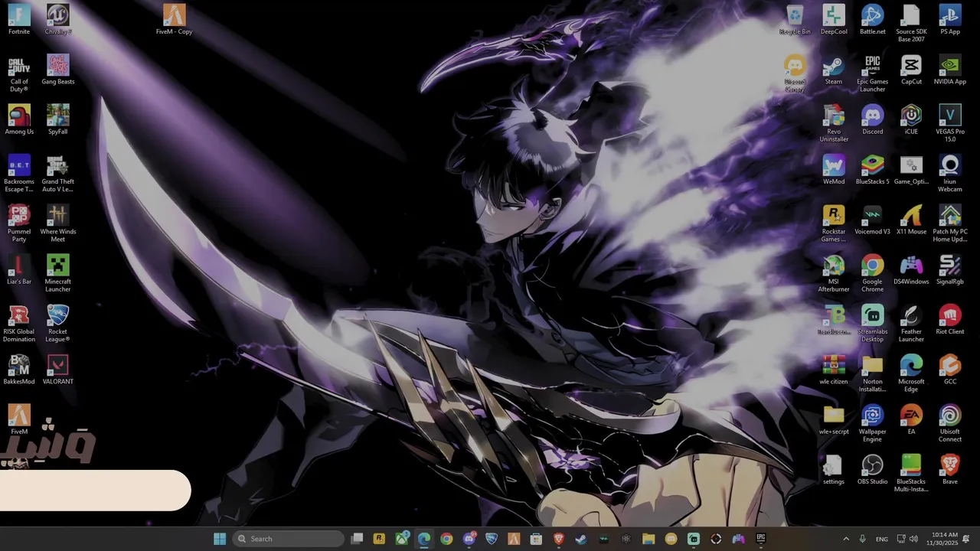
Task: Select the Where Winds Meet shortcut
Action: coord(58,223)
